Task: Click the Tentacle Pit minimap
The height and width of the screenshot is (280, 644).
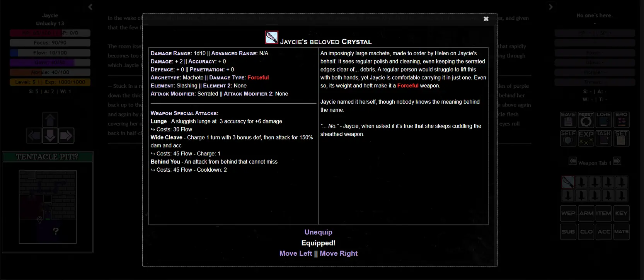Action: [x=48, y=207]
